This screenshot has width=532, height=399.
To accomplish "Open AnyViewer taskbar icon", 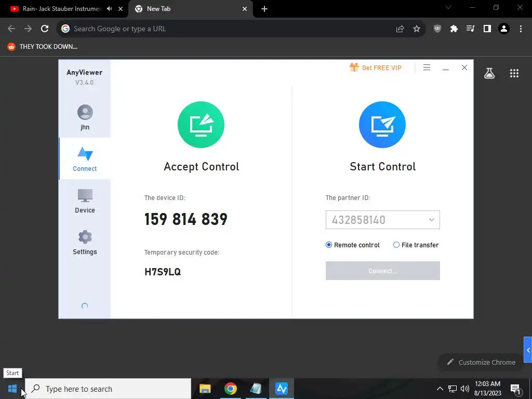I will click(x=282, y=389).
